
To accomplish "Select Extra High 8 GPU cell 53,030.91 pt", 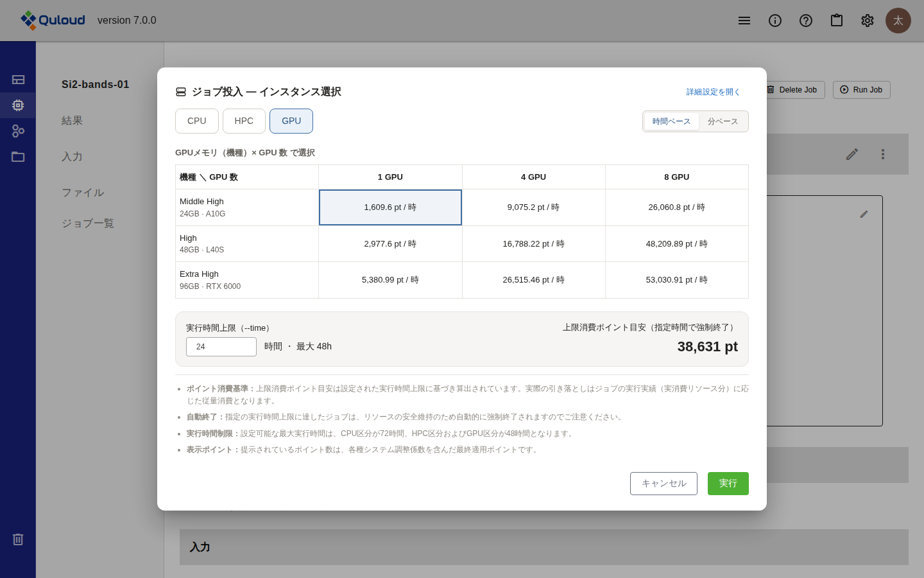I will [x=676, y=280].
